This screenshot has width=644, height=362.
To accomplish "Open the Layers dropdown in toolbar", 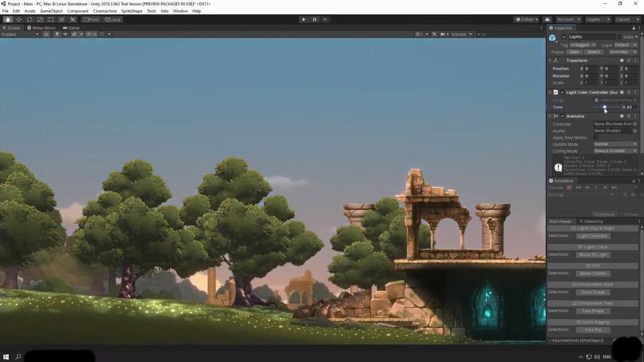I will pos(597,19).
